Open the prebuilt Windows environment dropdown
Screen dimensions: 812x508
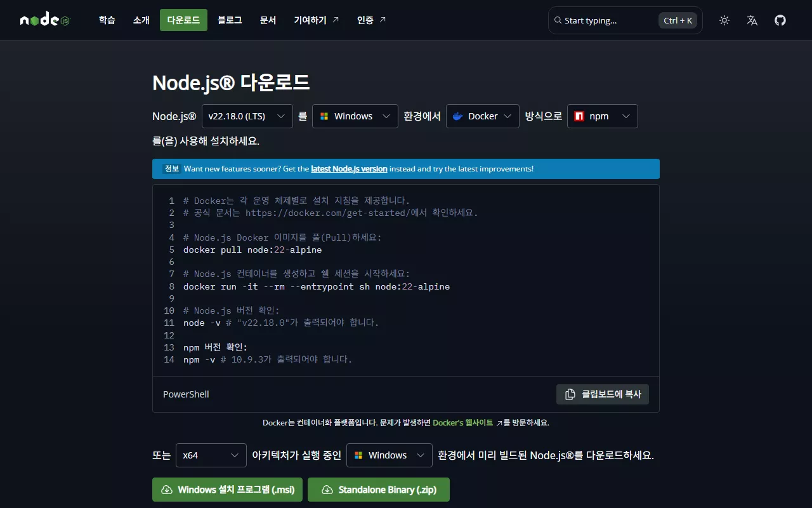point(390,455)
